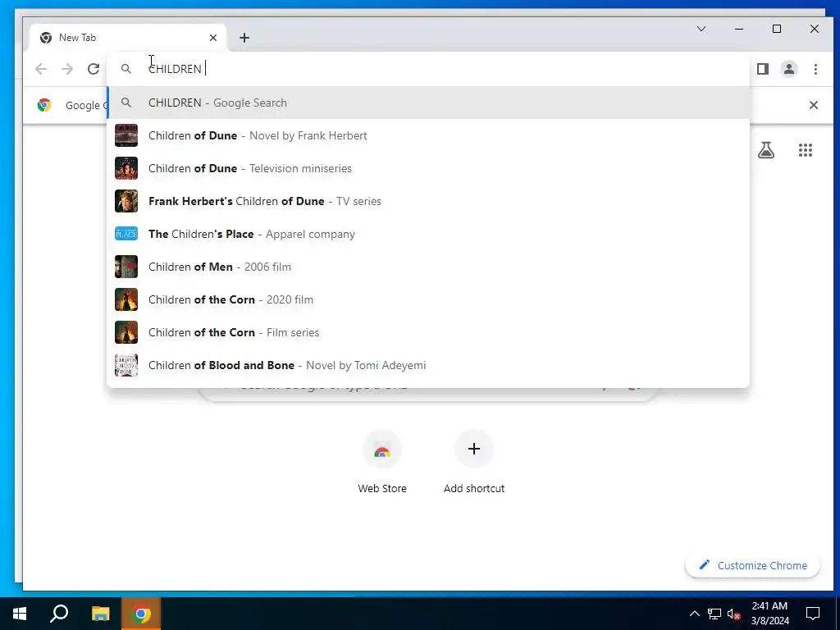The width and height of the screenshot is (840, 630).
Task: Click the Chrome Labs flask icon
Action: coord(766,150)
